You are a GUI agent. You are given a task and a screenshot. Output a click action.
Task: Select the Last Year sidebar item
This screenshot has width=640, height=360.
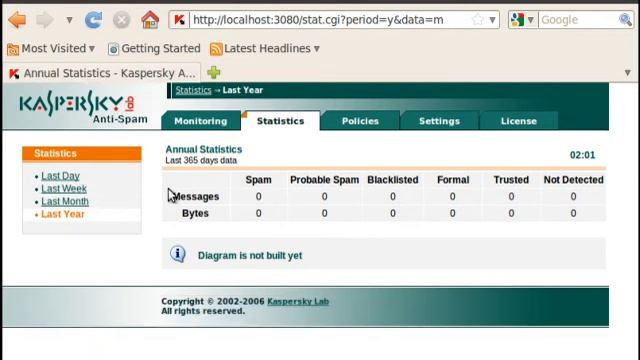[x=62, y=214]
